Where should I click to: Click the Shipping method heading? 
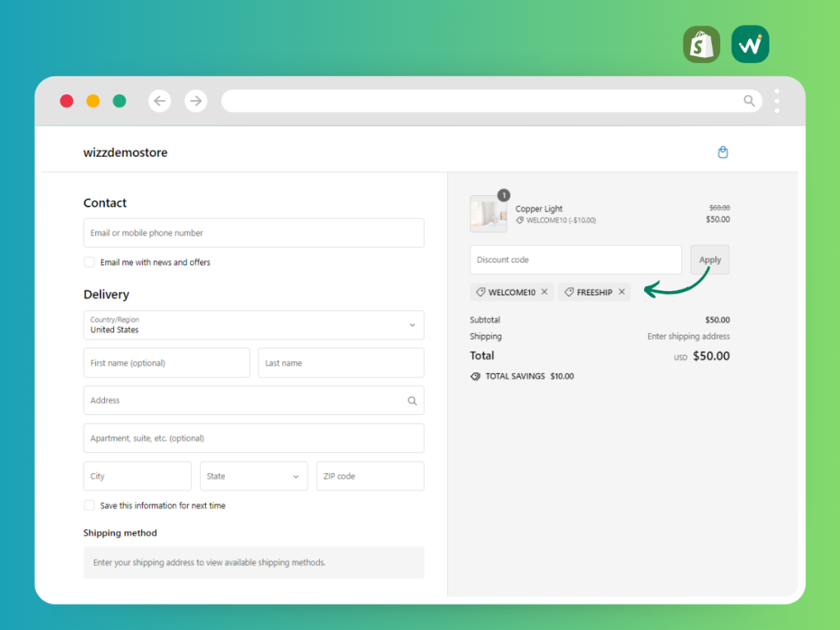[120, 533]
